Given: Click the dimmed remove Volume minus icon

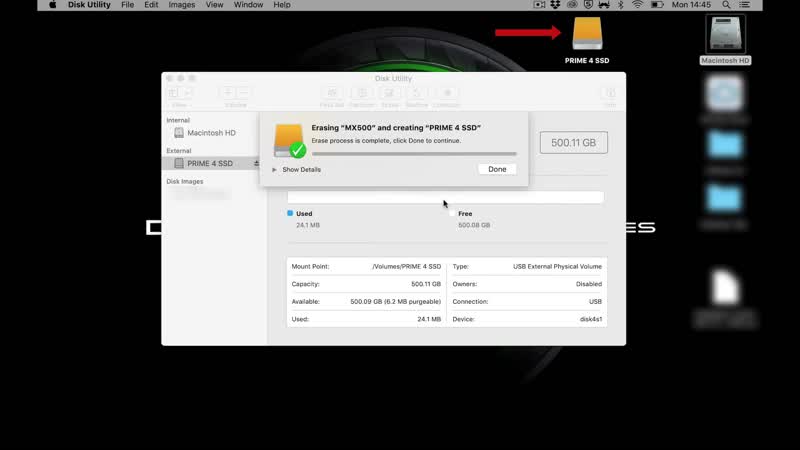Looking at the screenshot, I should click(243, 92).
